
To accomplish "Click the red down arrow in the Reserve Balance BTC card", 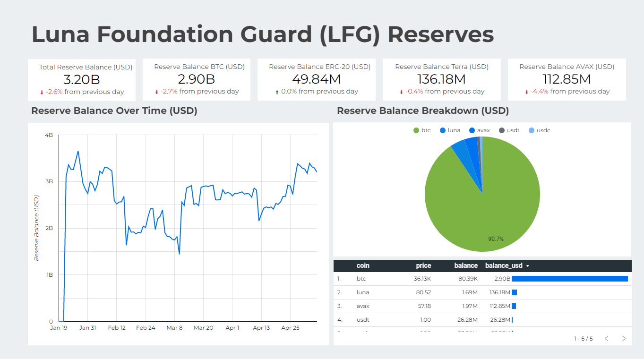I will click(x=156, y=92).
